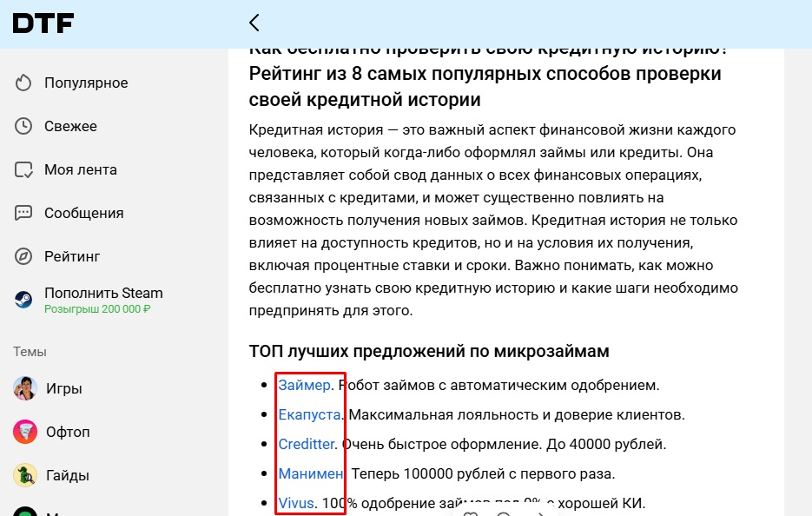Click the chat bubble icon beside Сообщения
This screenshot has width=812, height=516.
(x=23, y=213)
